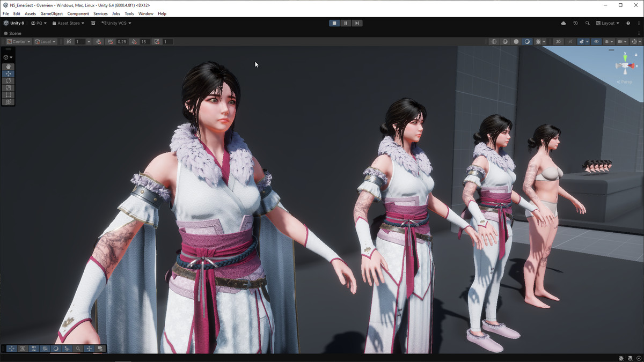This screenshot has height=362, width=644.
Task: Toggle grid snapping icon in scene toolbar
Action: [98, 41]
